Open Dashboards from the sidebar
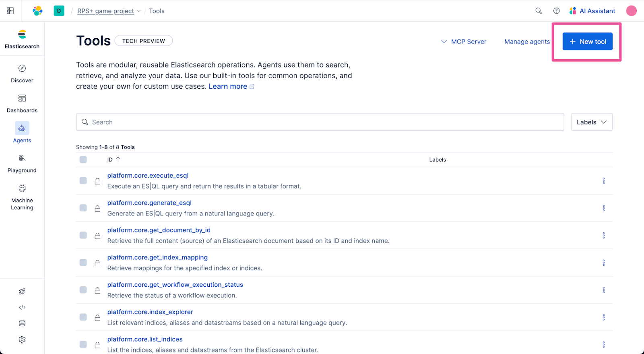 pyautogui.click(x=22, y=98)
